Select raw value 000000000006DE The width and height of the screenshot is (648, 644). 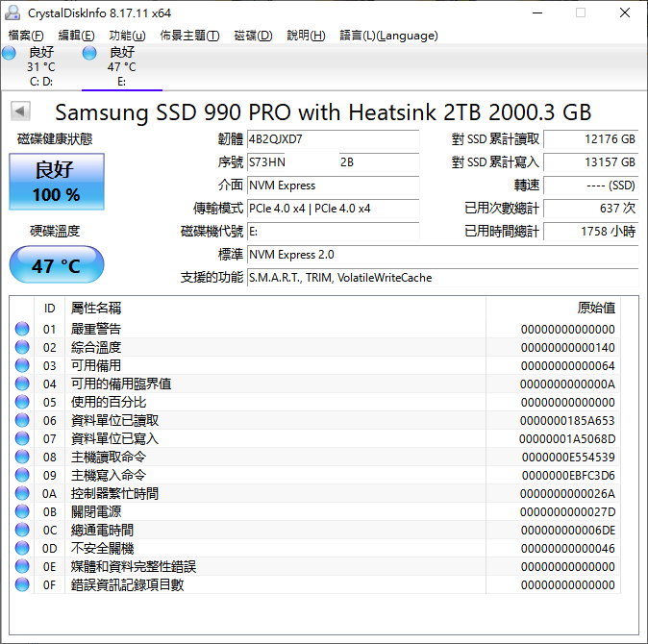(x=568, y=530)
